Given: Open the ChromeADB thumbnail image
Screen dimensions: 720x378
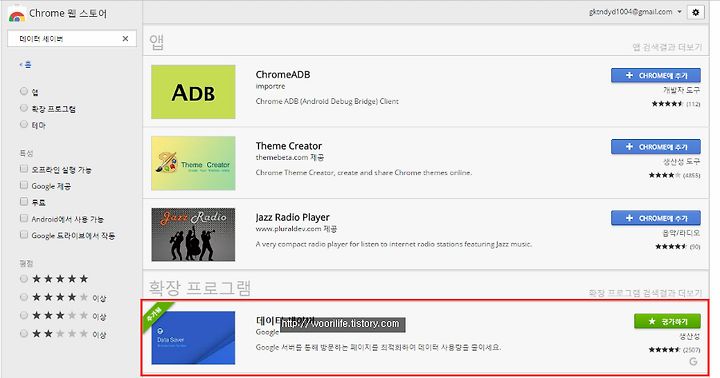Looking at the screenshot, I should [x=193, y=92].
